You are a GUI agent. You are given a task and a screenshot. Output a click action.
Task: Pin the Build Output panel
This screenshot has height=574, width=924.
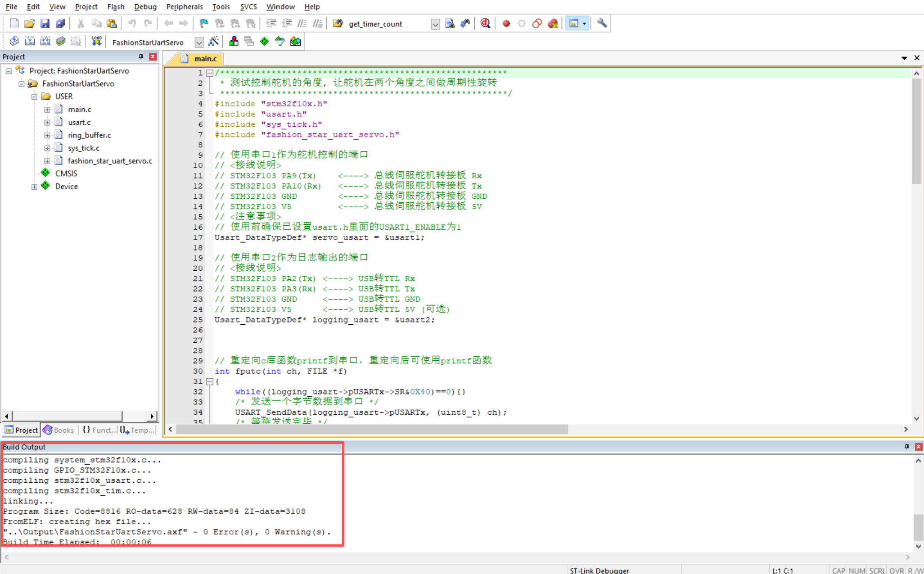906,446
